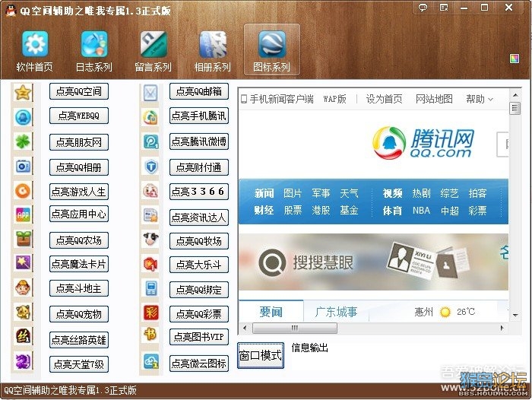Click the 点亮财付通 button

point(199,167)
